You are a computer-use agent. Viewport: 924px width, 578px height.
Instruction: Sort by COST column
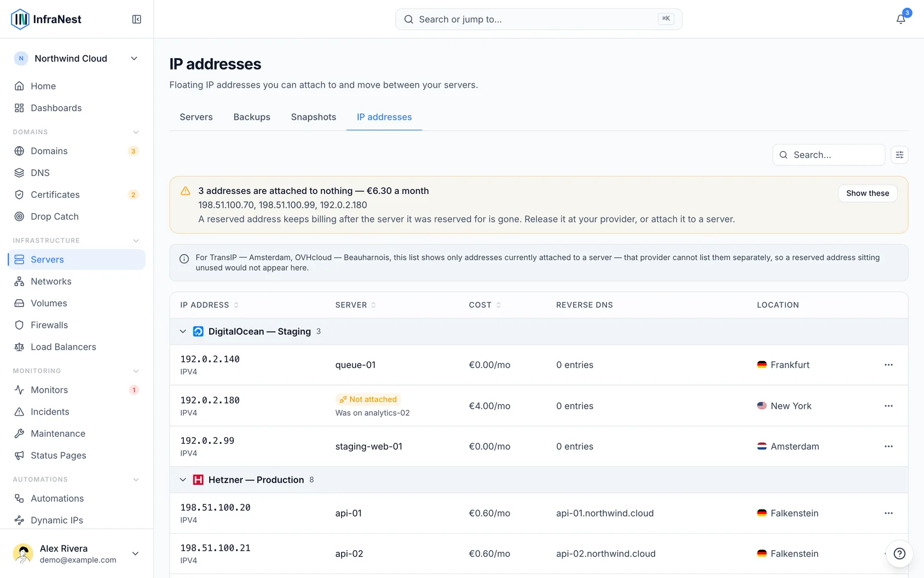pos(485,305)
